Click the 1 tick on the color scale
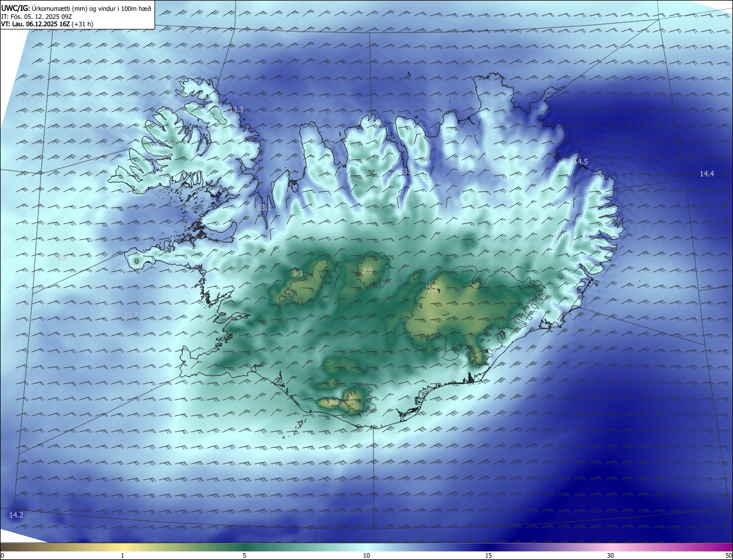Image resolution: width=733 pixels, height=560 pixels. click(x=123, y=555)
